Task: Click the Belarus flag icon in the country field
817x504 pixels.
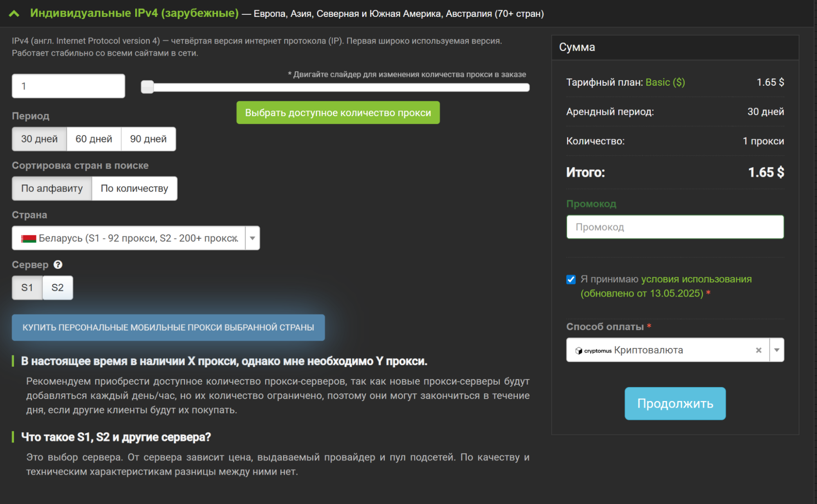Action: 29,239
